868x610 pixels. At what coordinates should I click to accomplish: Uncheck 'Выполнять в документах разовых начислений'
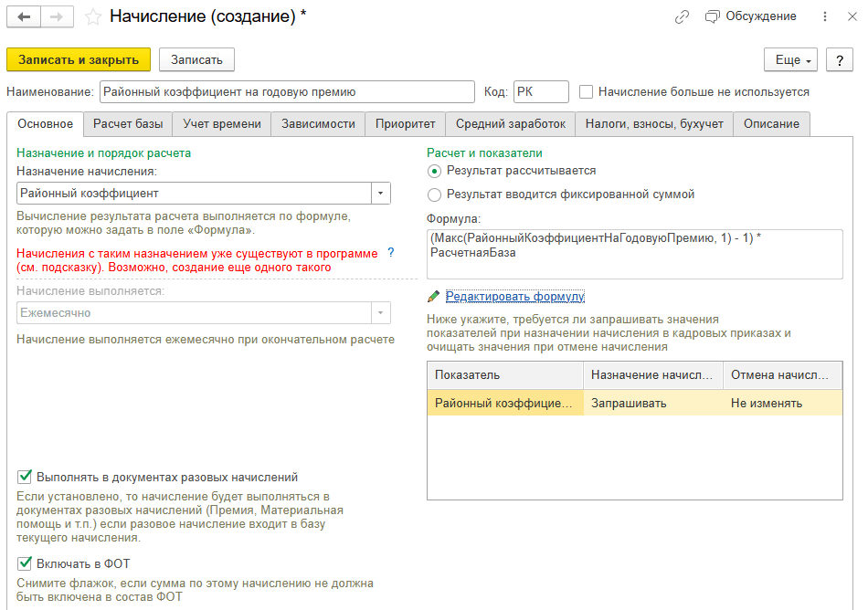point(25,477)
